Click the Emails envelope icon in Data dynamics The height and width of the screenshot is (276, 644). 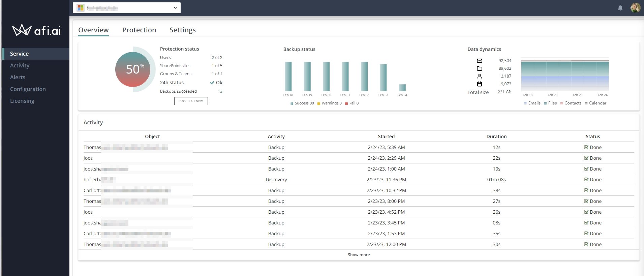point(480,61)
